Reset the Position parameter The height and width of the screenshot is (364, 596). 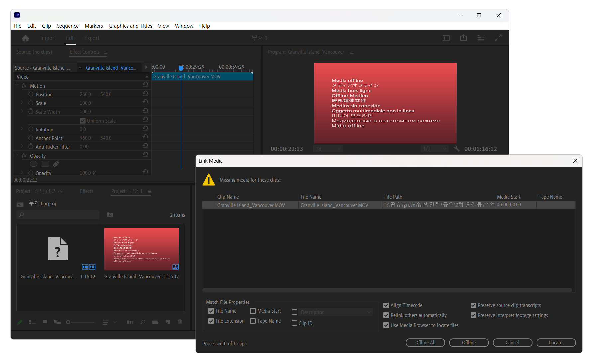tap(145, 93)
